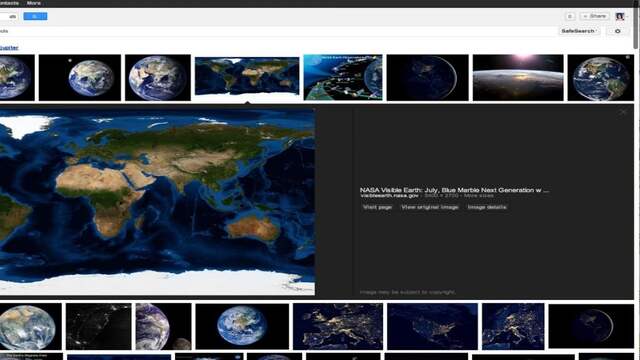Screen dimensions: 640x360
Task: Click the Share button
Action: pos(594,16)
